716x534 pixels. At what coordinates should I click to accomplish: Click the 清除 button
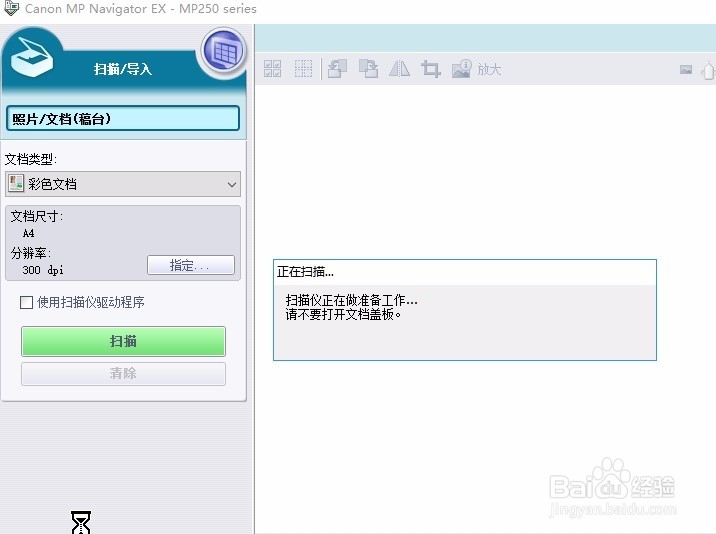click(123, 374)
